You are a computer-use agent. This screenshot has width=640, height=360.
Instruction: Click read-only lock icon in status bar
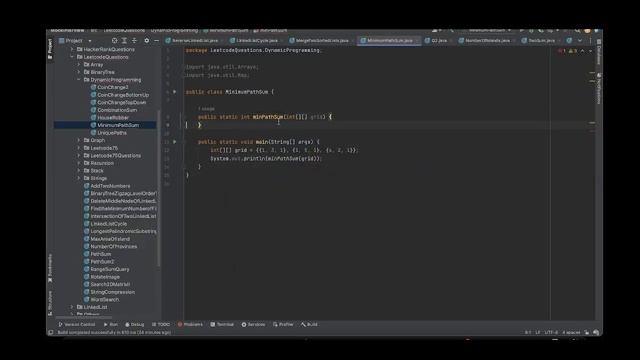coord(587,333)
